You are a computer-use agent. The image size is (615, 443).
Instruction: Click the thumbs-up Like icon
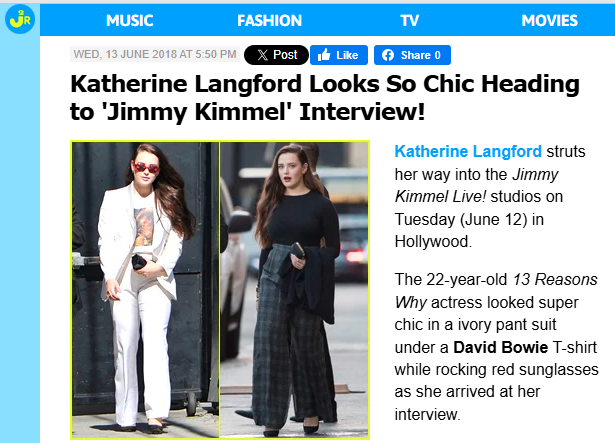[324, 55]
